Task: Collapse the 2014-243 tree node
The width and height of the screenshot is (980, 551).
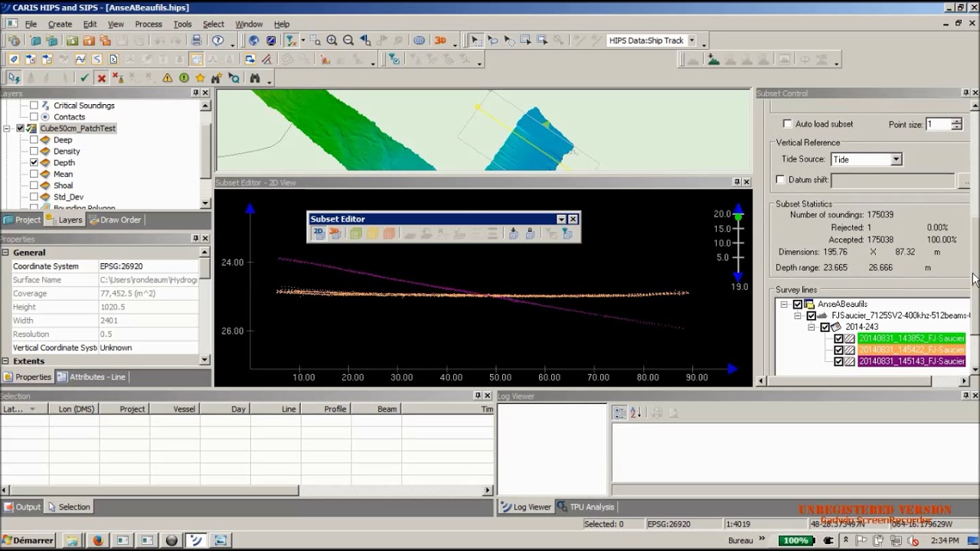Action: coord(812,328)
